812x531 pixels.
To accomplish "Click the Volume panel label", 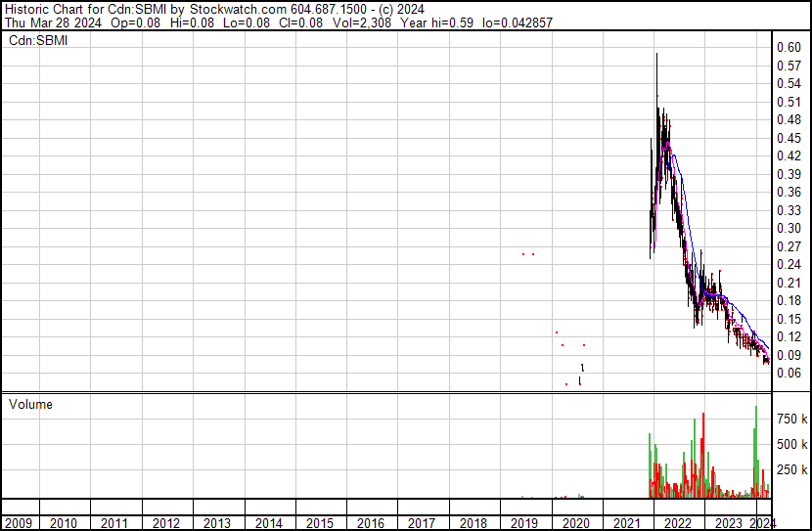I will coord(30,404).
